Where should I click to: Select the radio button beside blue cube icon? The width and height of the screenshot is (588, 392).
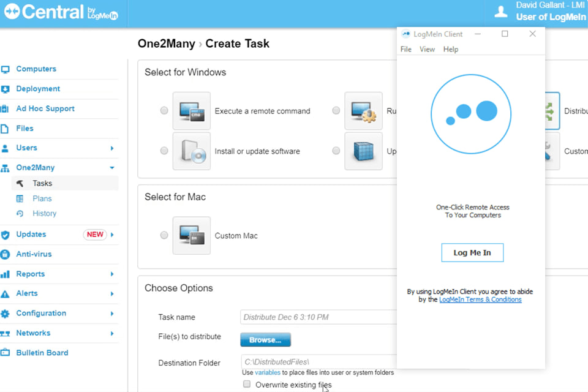pos(336,151)
